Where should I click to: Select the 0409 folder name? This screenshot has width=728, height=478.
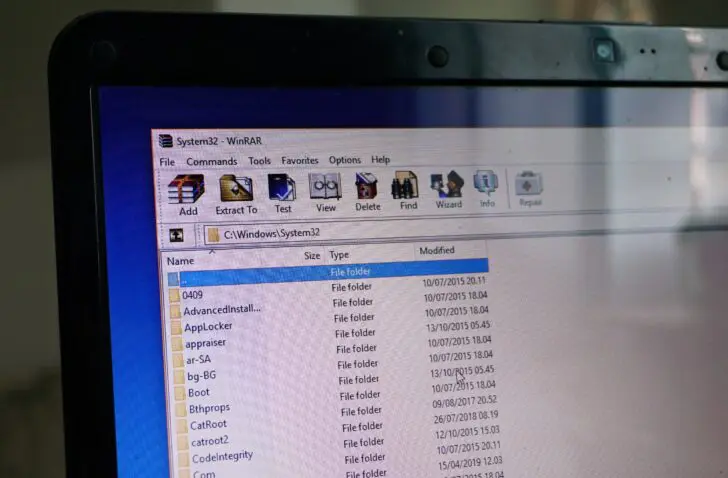(x=192, y=295)
